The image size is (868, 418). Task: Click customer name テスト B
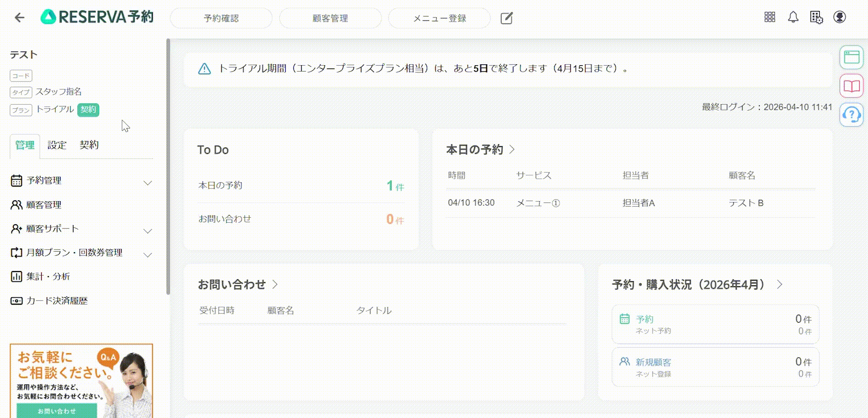pos(746,203)
